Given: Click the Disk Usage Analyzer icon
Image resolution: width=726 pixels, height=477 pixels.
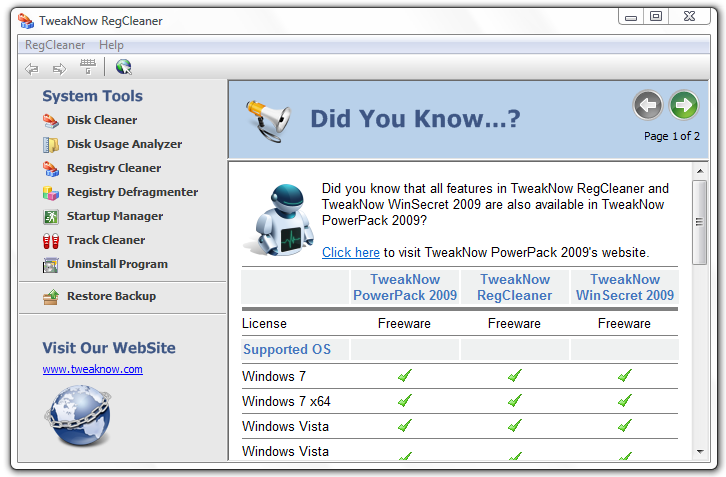Looking at the screenshot, I should pyautogui.click(x=50, y=144).
